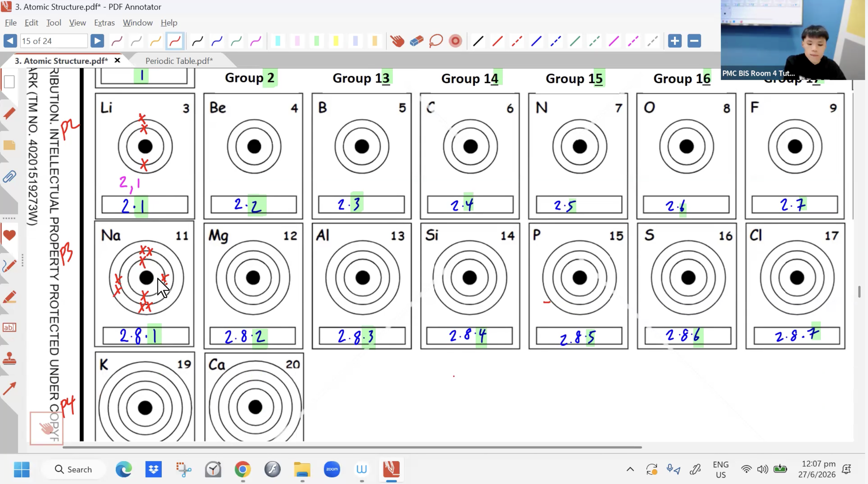Switch to the Periodic Table.pdf tab

point(179,61)
